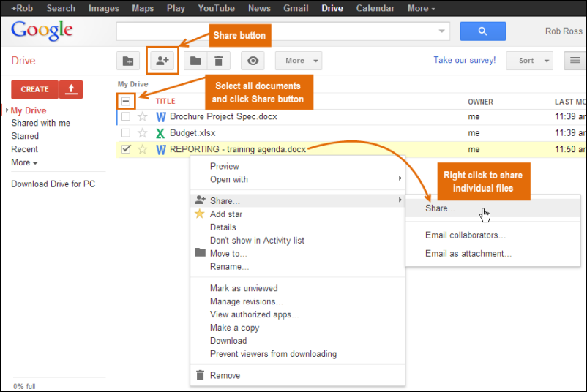This screenshot has height=392, width=587.
Task: Click the red CREATE button
Action: pyautogui.click(x=35, y=89)
